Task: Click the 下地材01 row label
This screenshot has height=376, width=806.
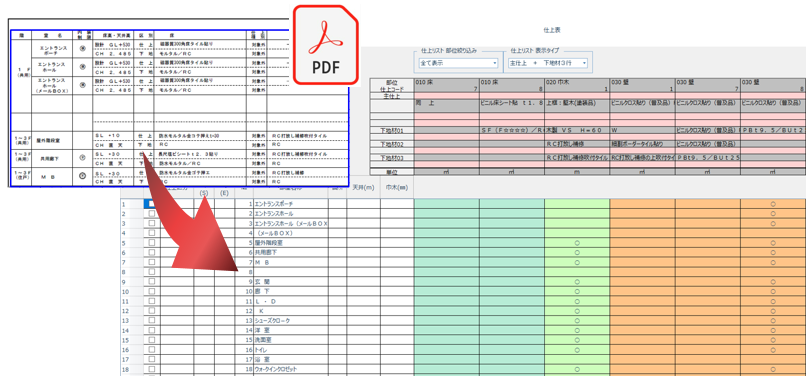Action: coord(391,130)
